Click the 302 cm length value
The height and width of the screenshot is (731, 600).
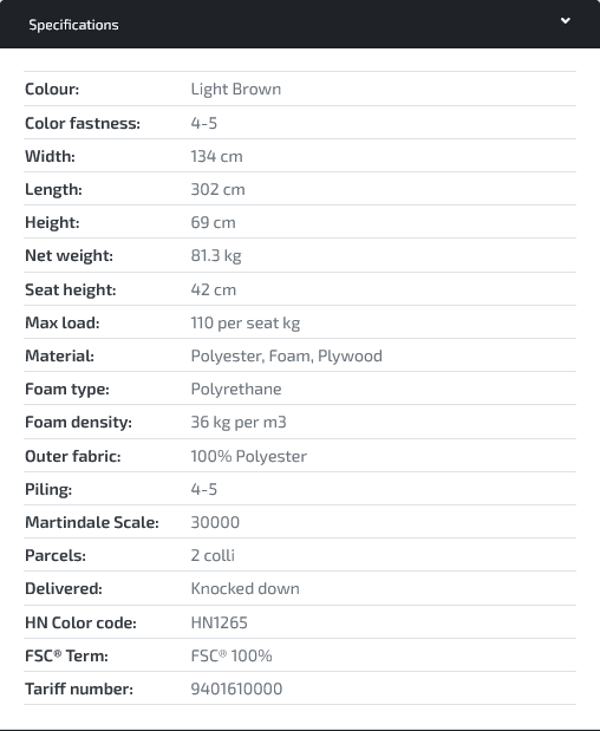[218, 189]
